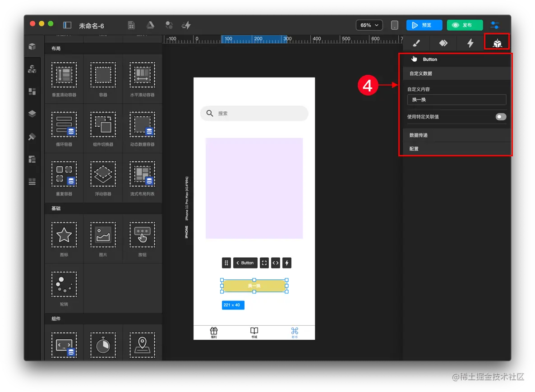Select the 流式布局列表 component

click(142, 178)
